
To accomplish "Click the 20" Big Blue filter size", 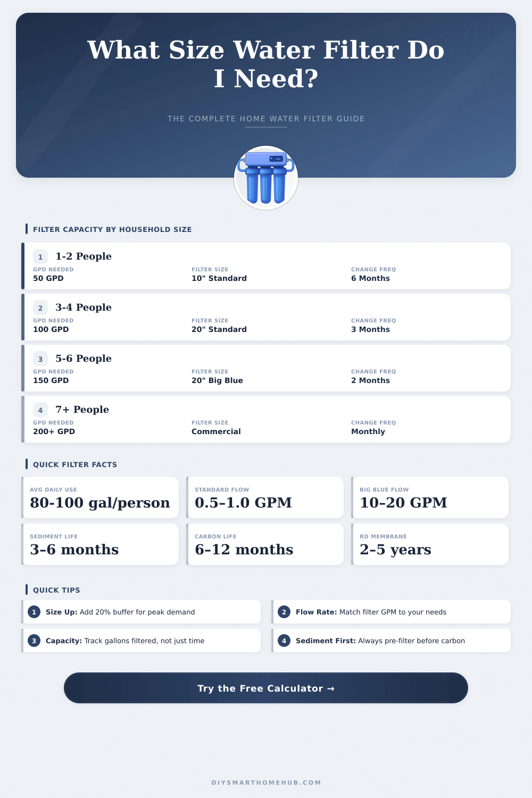I will (217, 380).
